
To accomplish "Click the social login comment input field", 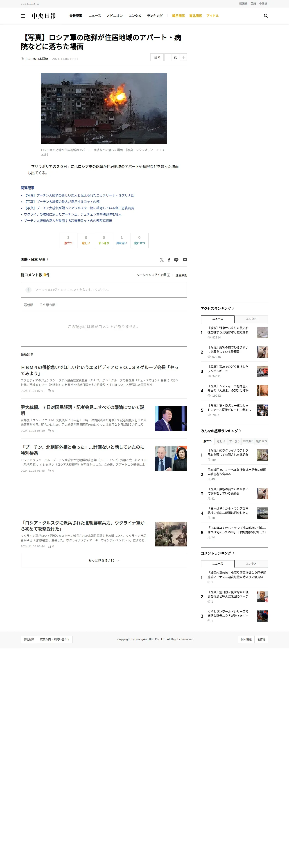I will tap(104, 290).
